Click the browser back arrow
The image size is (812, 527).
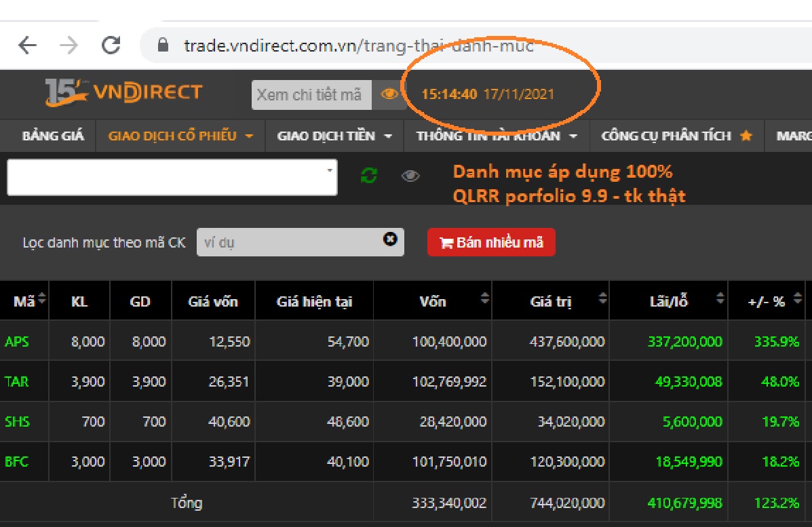coord(28,45)
